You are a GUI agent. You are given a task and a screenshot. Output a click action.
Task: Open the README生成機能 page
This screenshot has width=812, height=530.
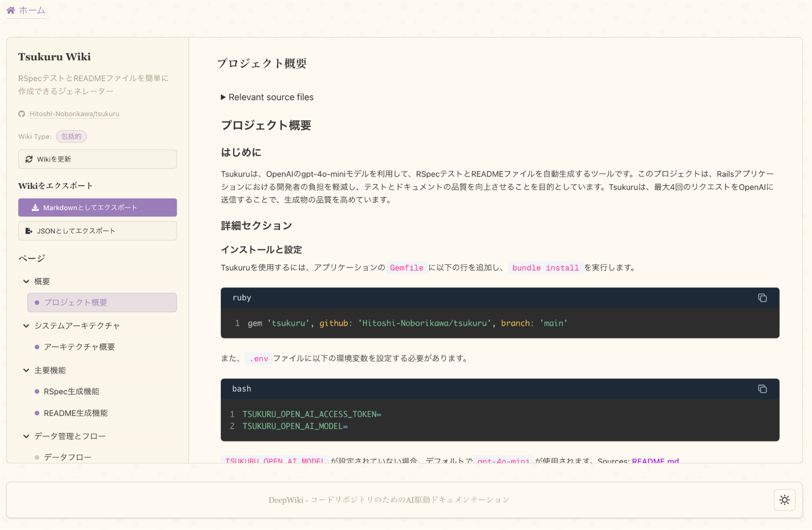76,413
